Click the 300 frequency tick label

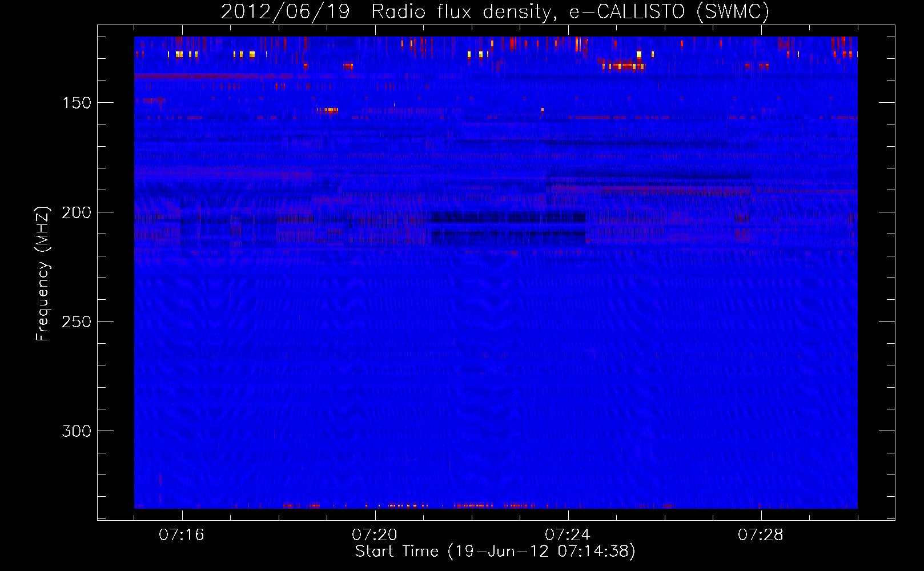click(x=77, y=431)
